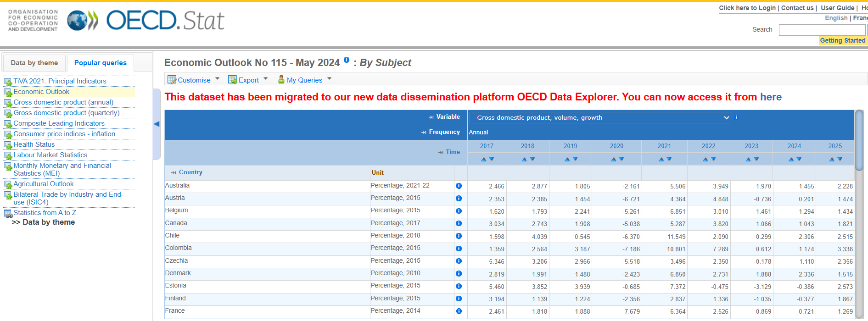
Task: Sort 2023 column descending
Action: (756, 159)
